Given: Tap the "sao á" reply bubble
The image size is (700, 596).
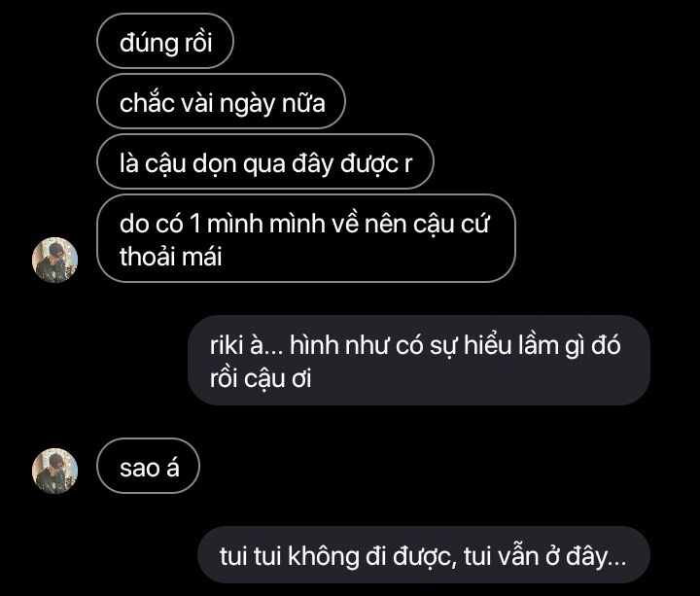Looking at the screenshot, I should 148,466.
